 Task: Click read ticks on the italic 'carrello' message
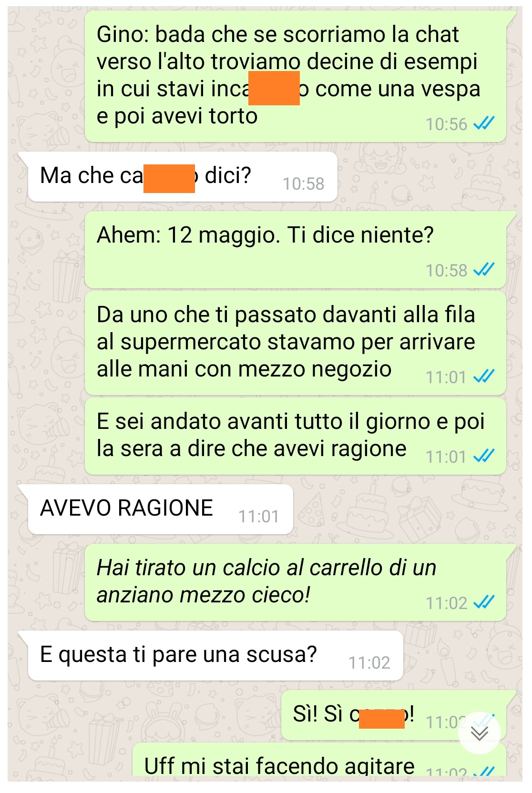(x=484, y=603)
